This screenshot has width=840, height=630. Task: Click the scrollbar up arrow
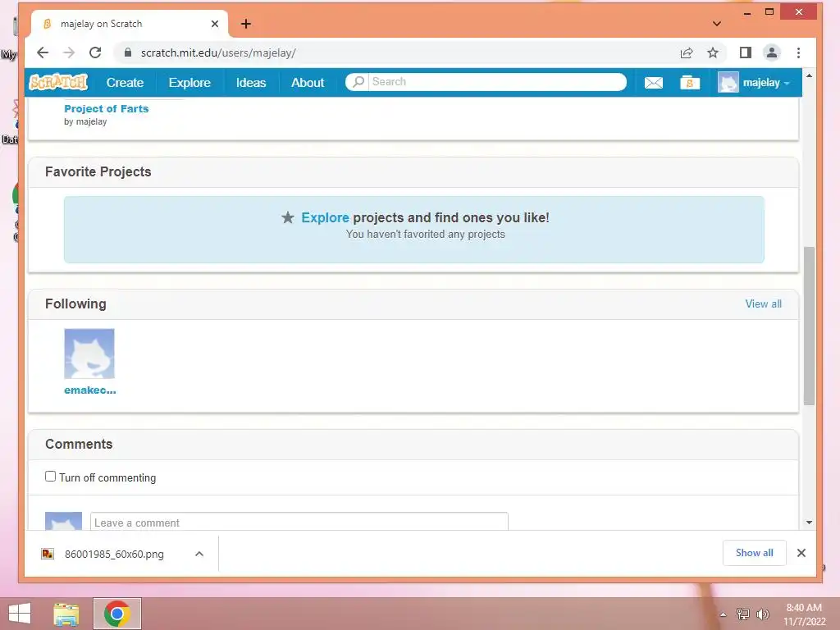click(809, 76)
